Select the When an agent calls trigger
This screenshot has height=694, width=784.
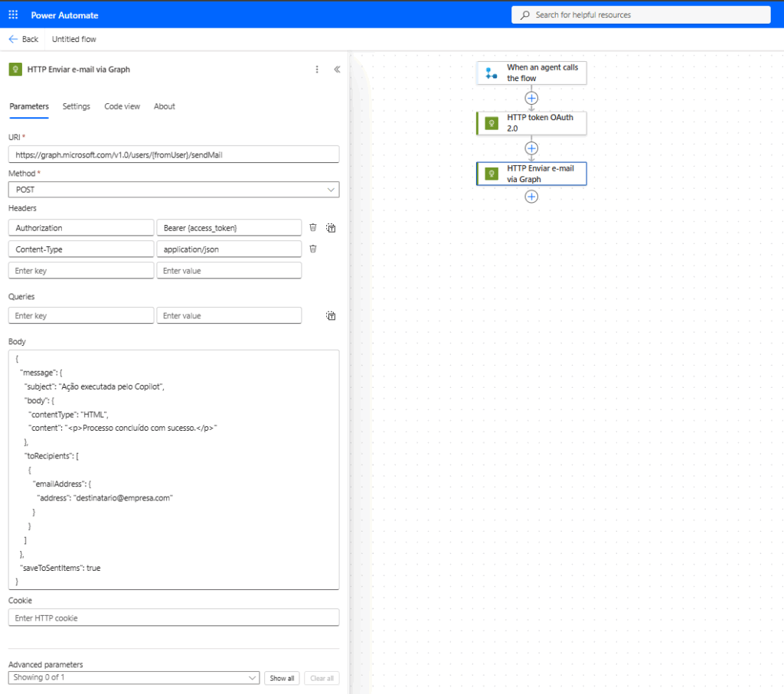(x=531, y=73)
